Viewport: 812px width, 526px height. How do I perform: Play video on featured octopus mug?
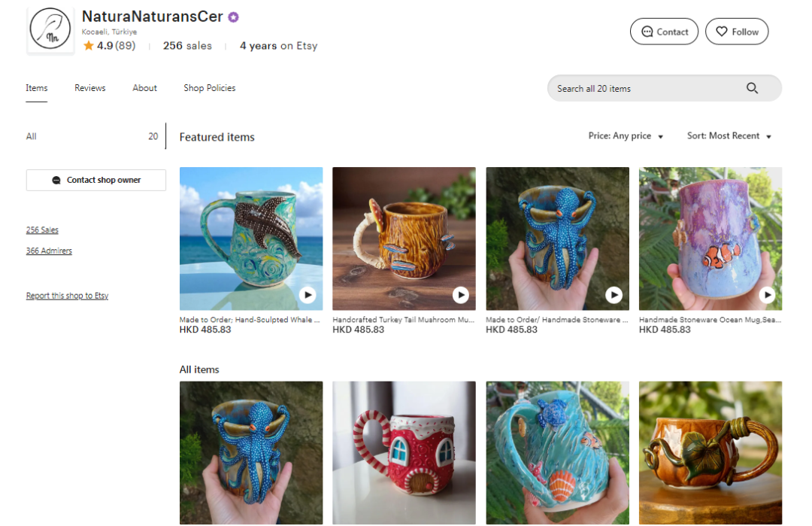[614, 295]
